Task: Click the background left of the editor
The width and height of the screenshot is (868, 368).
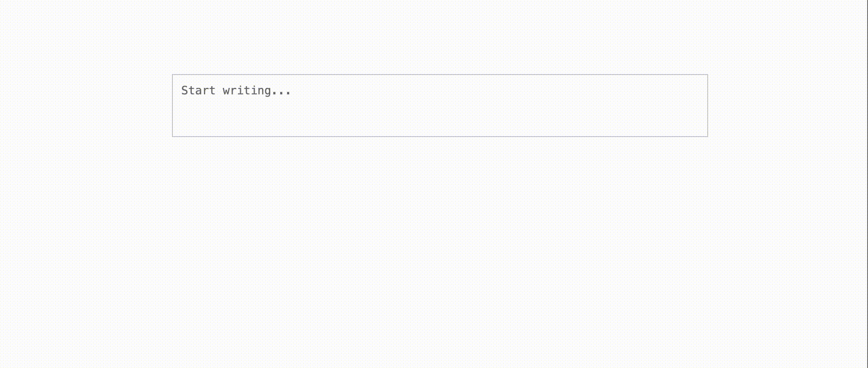Action: pyautogui.click(x=86, y=106)
